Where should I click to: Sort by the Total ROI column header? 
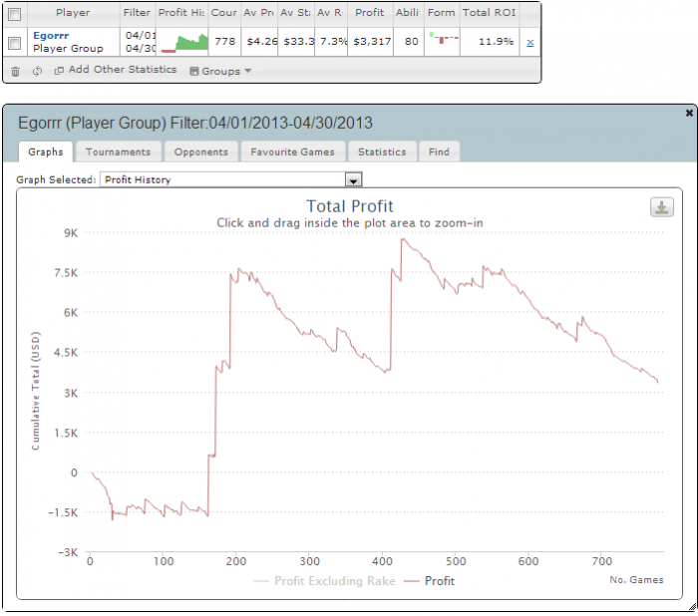pyautogui.click(x=490, y=13)
